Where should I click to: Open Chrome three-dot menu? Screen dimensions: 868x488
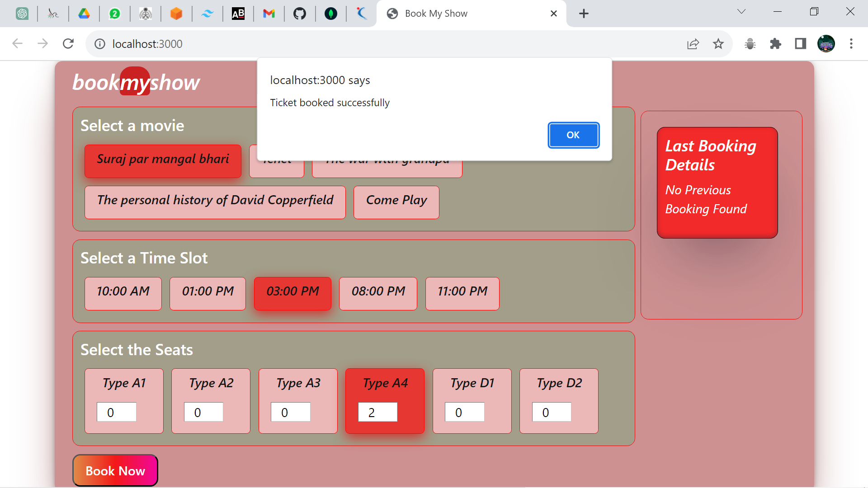click(x=851, y=44)
